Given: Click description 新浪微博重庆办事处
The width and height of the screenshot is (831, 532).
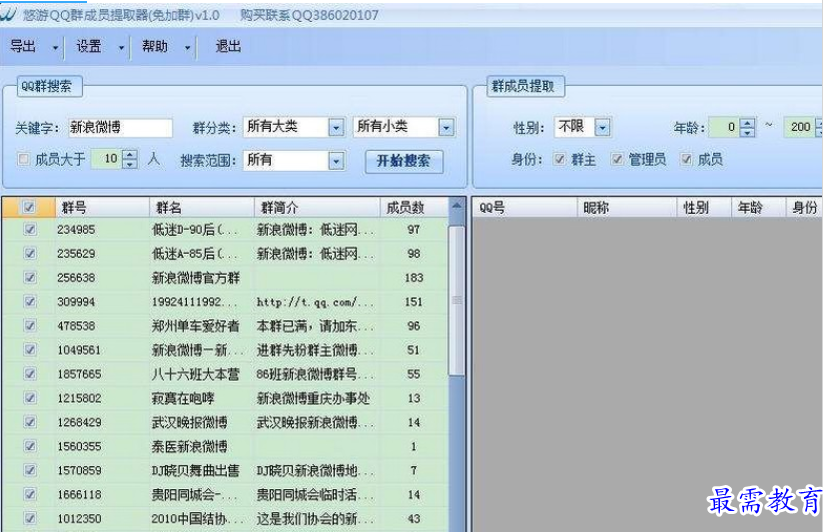Looking at the screenshot, I should tap(313, 398).
